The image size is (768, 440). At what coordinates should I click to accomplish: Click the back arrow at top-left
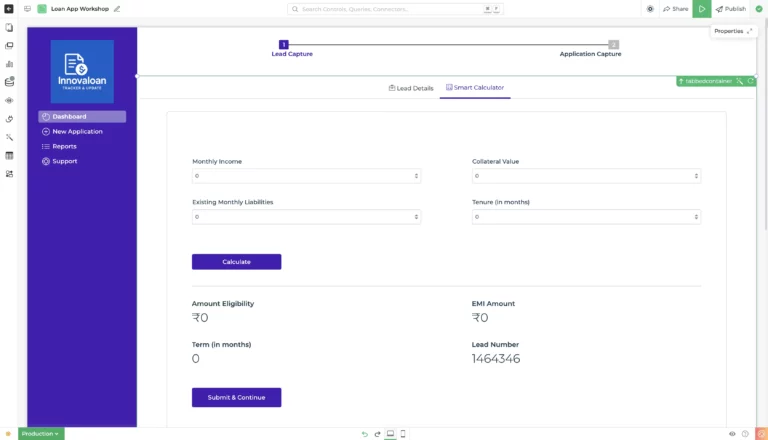tap(9, 9)
